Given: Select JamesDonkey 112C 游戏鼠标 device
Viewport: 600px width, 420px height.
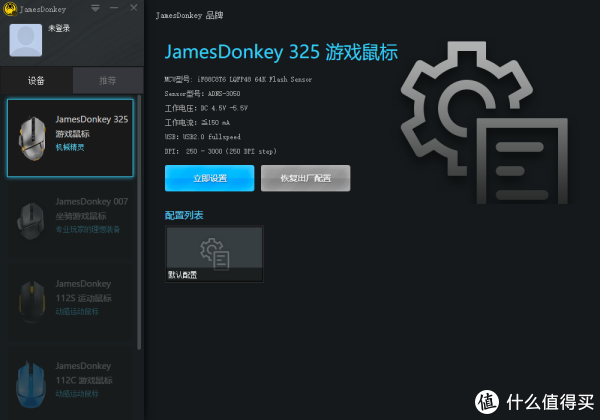Looking at the screenshot, I should [x=70, y=384].
